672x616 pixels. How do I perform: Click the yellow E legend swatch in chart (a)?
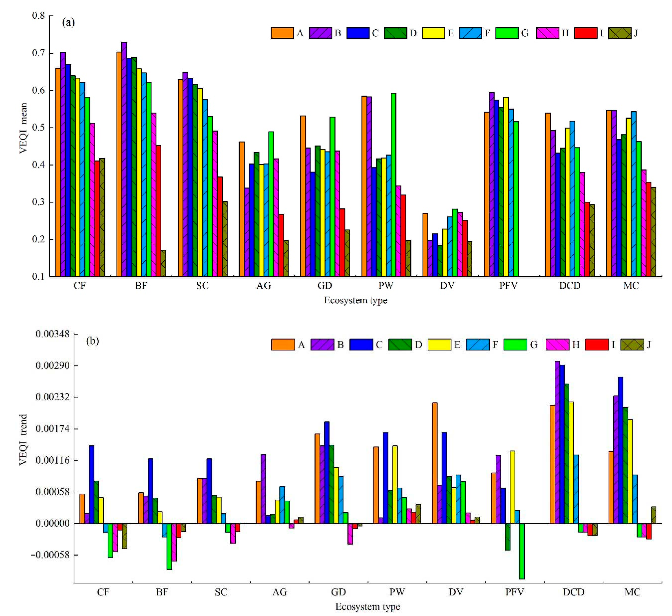point(433,33)
